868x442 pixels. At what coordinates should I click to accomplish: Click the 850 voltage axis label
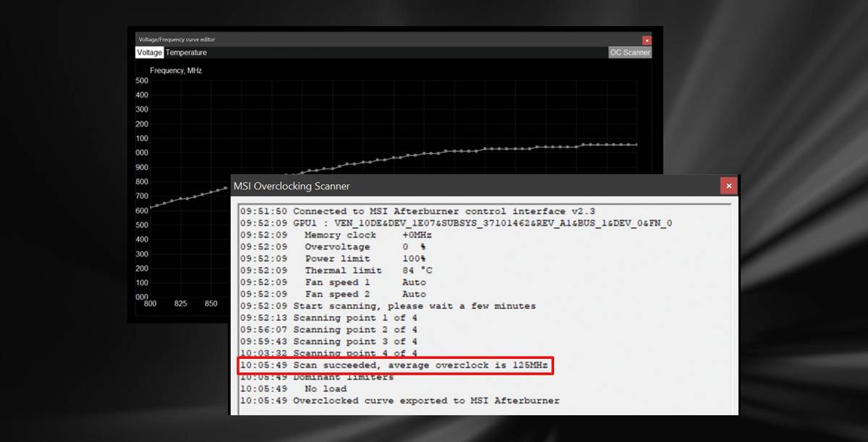[210, 304]
